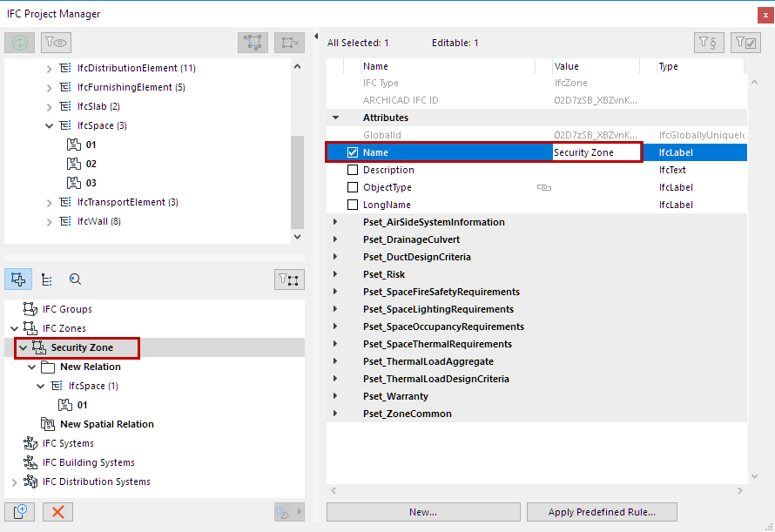Click Apply Predefined Rule... button
The height and width of the screenshot is (532, 775).
click(602, 512)
